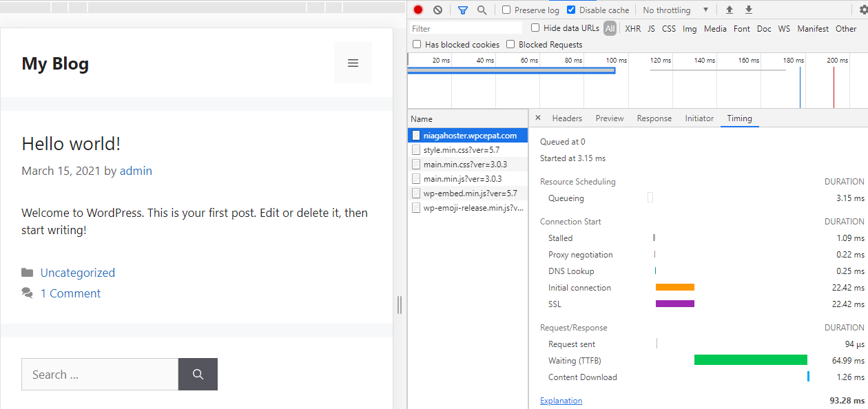Viewport: 868px width, 409px height.
Task: Toggle the network filter funnel icon
Action: (462, 10)
